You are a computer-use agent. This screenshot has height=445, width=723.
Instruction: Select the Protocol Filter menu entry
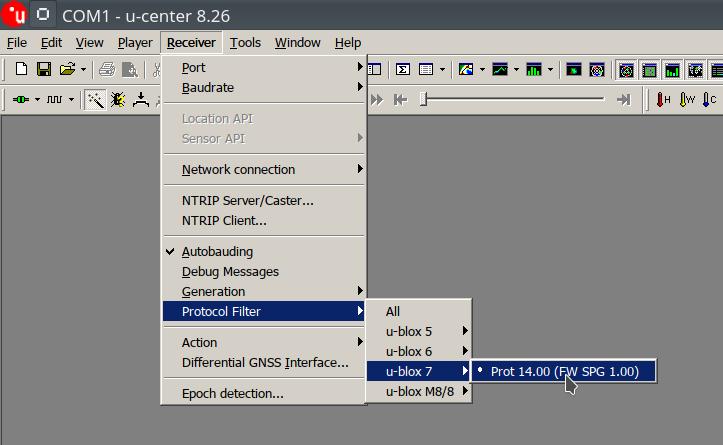pos(264,311)
